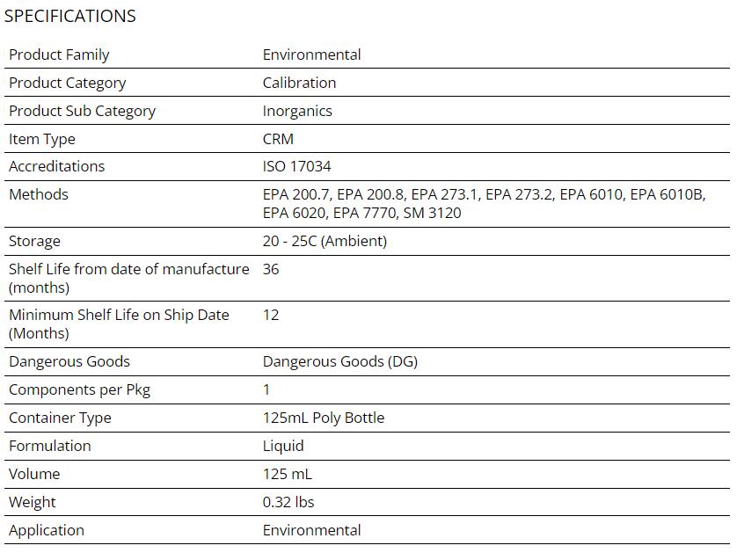Click the EPA 6020, EPA 7770 methods line
737x560 pixels.
point(362,213)
